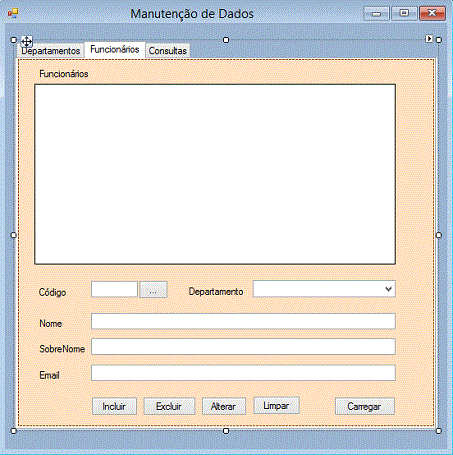Click the Carregar button
The image size is (453, 455).
point(365,406)
